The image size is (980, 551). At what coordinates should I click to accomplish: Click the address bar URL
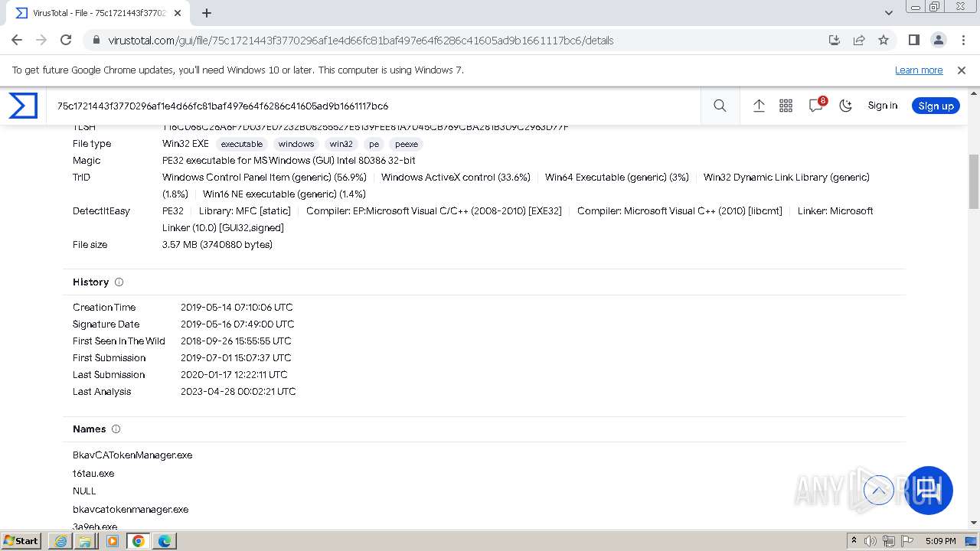361,41
